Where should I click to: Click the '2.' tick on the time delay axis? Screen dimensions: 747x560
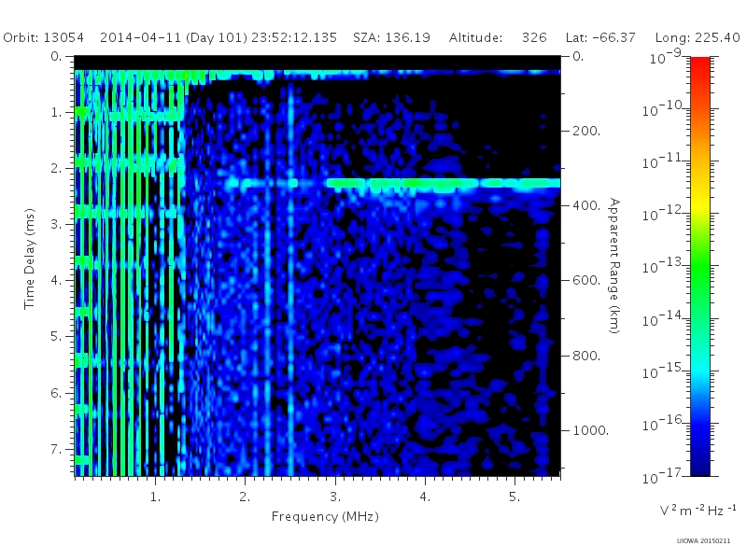pyautogui.click(x=56, y=168)
